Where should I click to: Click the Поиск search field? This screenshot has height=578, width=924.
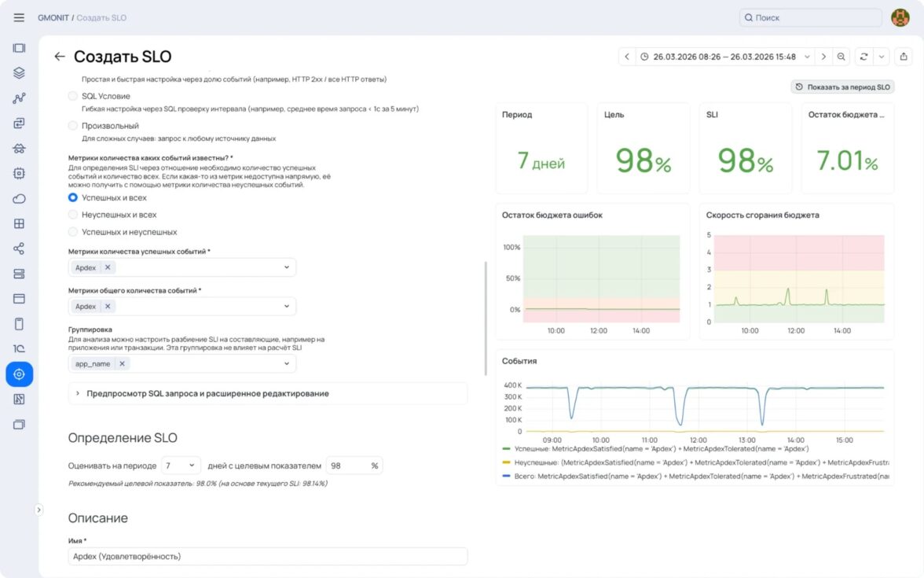click(x=810, y=17)
